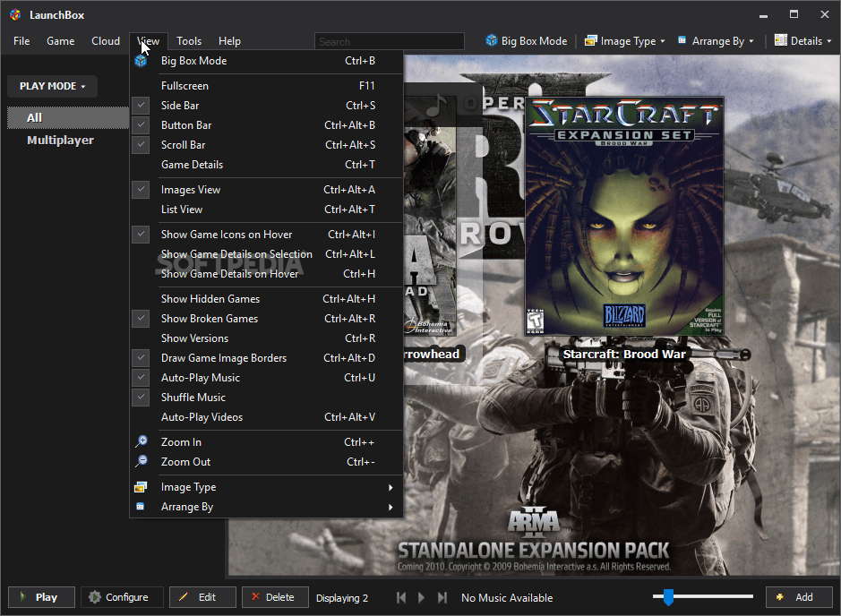Toggle Draw Game Image Borders
The height and width of the screenshot is (616, 841).
tap(141, 357)
